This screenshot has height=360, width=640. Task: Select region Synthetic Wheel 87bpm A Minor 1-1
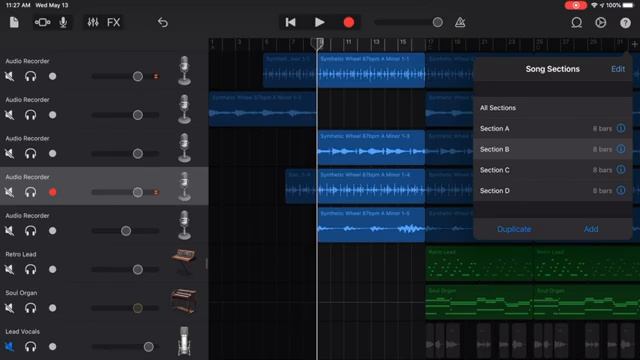click(371, 70)
